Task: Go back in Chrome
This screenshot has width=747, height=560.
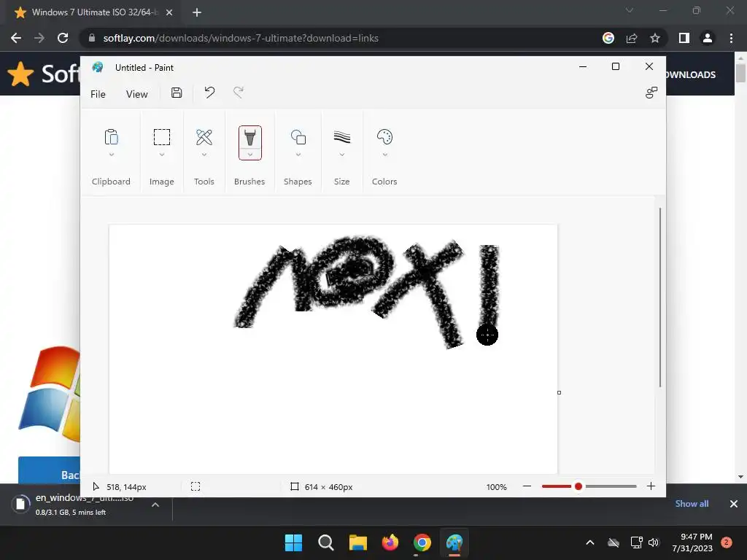Action: coord(16,38)
